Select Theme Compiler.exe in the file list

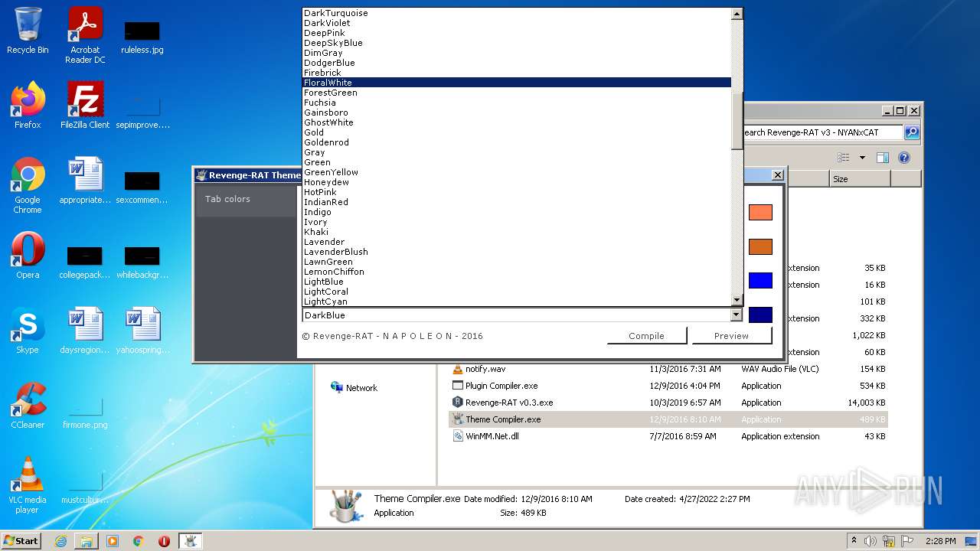click(668, 419)
